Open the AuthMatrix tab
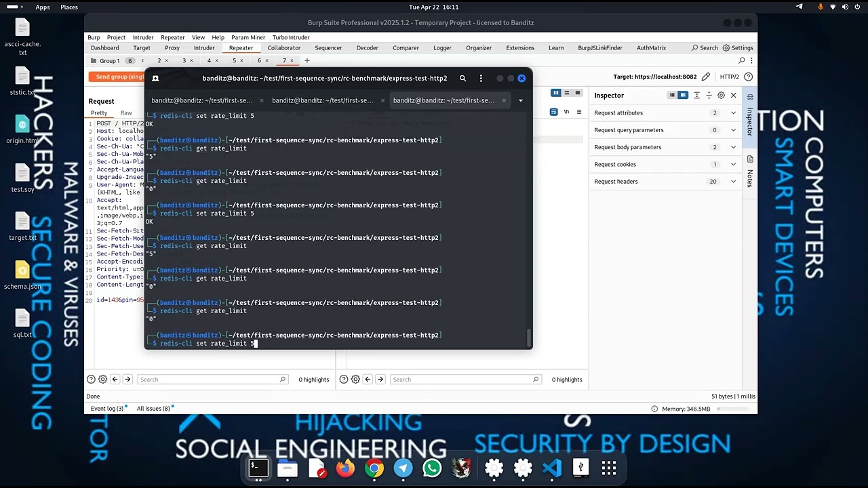This screenshot has height=488, width=868. [652, 48]
